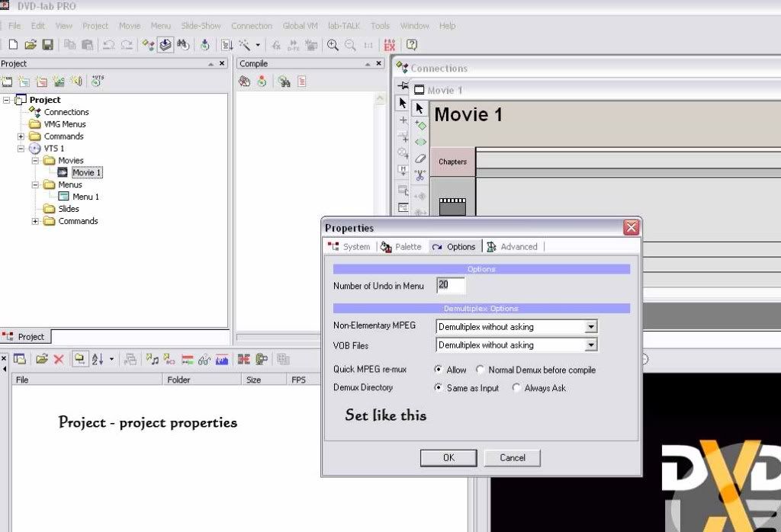Click the Size column header in assets list
Viewport: 781px width, 532px height.
click(x=264, y=380)
